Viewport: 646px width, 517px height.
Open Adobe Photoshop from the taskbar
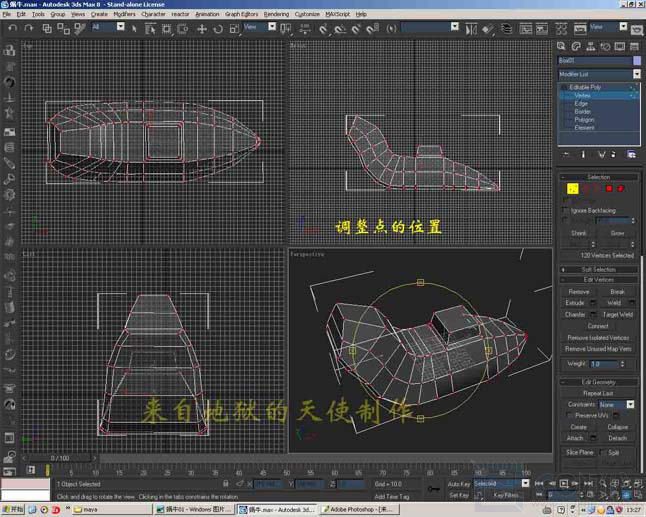click(359, 510)
